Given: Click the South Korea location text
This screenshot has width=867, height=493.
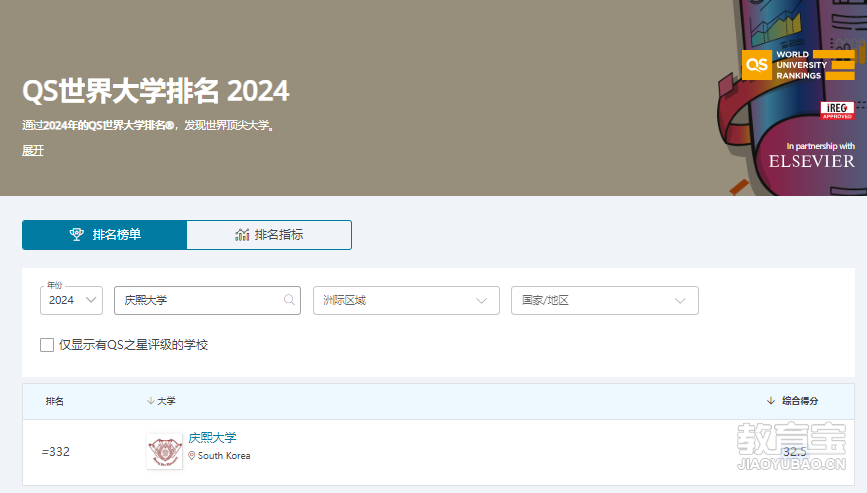Looking at the screenshot, I should coord(224,455).
